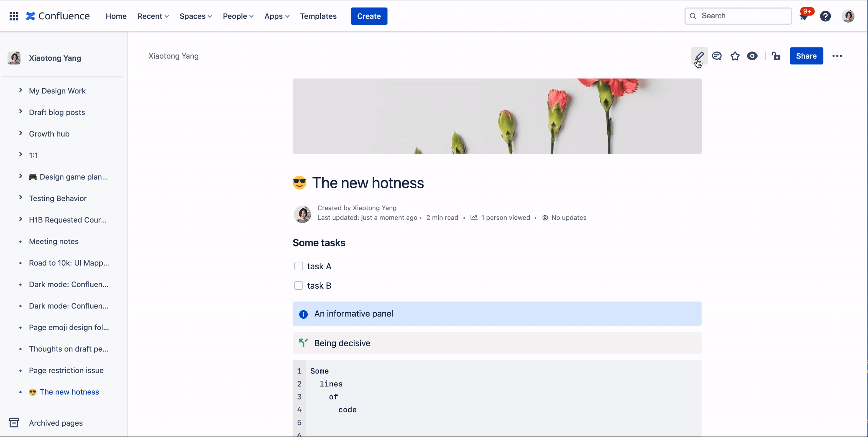The height and width of the screenshot is (437, 868).
Task: Go to Templates in top navigation
Action: click(318, 16)
